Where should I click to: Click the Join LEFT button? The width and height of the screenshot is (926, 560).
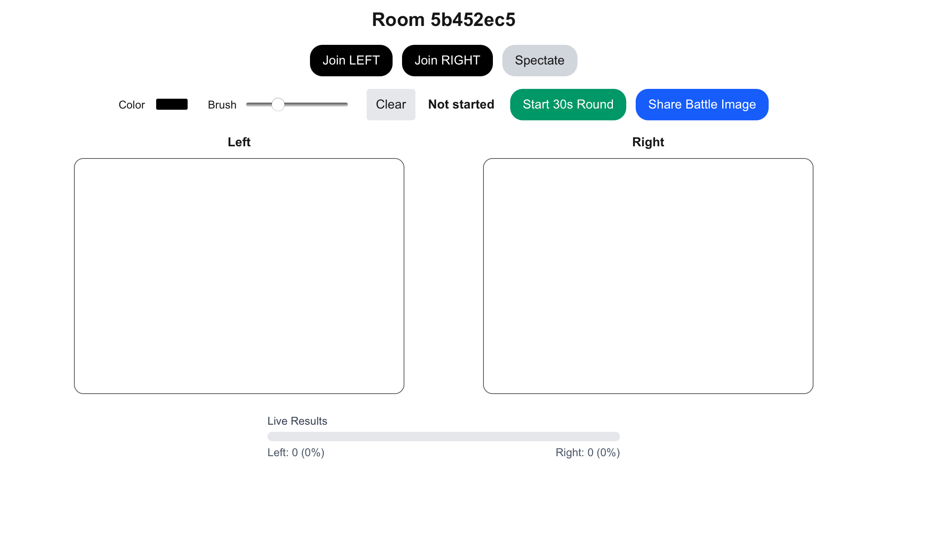[351, 61]
